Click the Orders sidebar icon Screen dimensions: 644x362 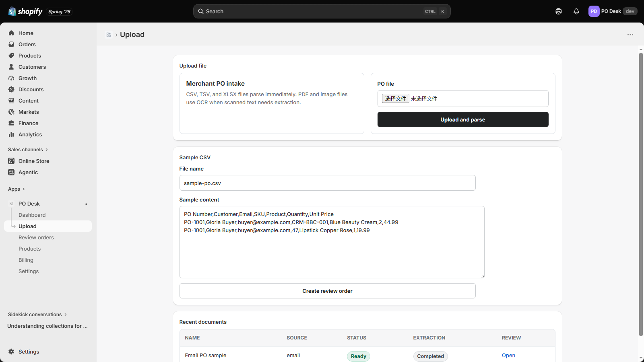[11, 44]
